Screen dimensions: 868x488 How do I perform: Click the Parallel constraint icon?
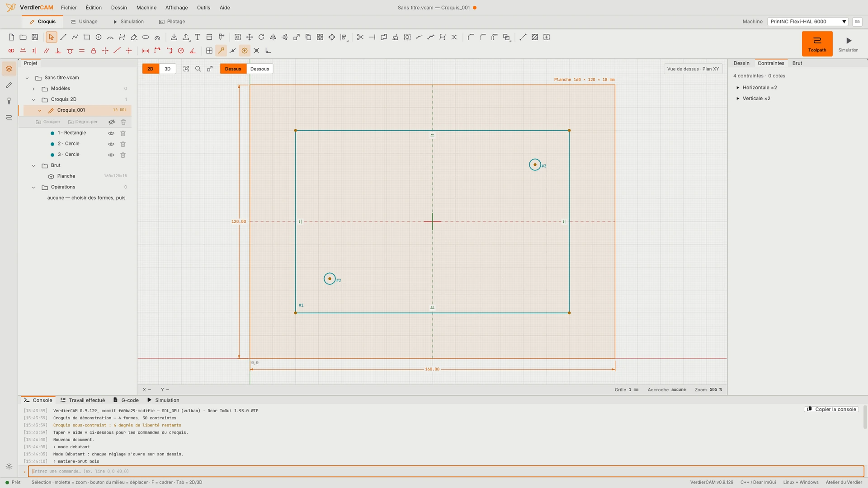pos(47,51)
